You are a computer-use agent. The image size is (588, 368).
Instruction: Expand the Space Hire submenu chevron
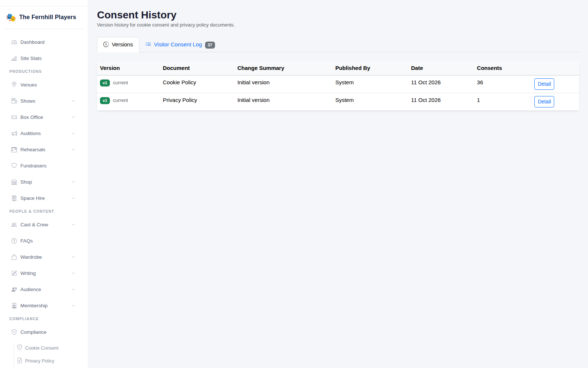(x=73, y=198)
